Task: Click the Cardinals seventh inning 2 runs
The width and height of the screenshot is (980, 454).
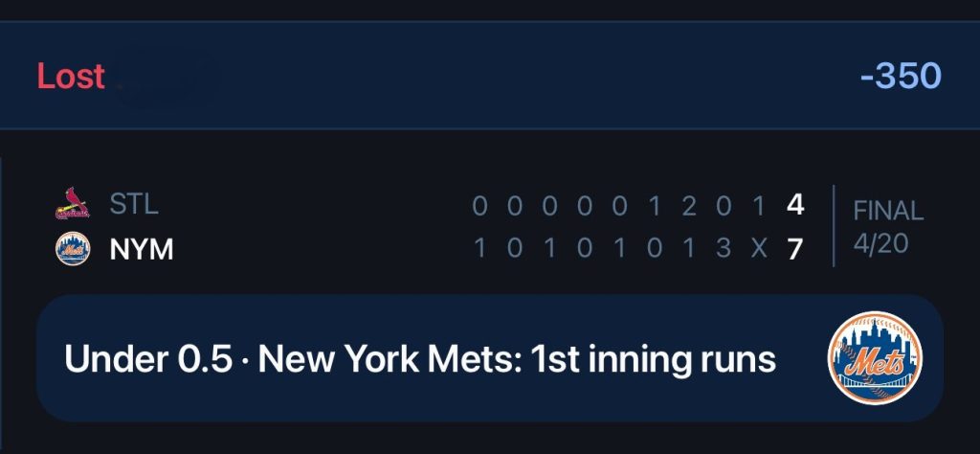Action: coord(689,205)
